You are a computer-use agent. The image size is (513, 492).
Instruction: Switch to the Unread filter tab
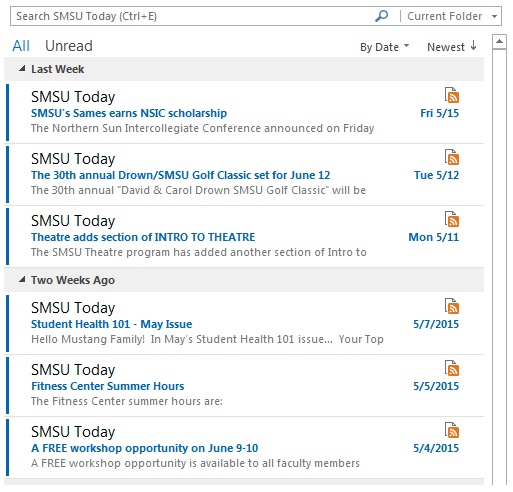(69, 46)
